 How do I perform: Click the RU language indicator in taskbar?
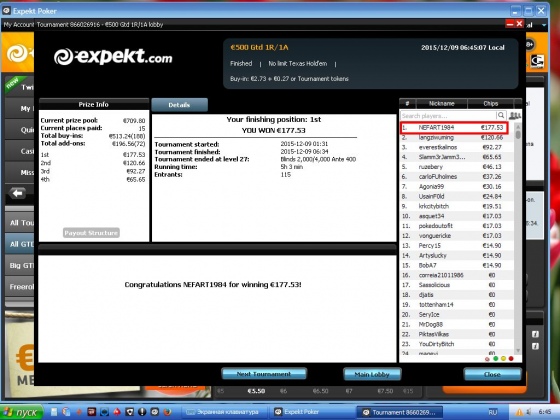[x=493, y=412]
